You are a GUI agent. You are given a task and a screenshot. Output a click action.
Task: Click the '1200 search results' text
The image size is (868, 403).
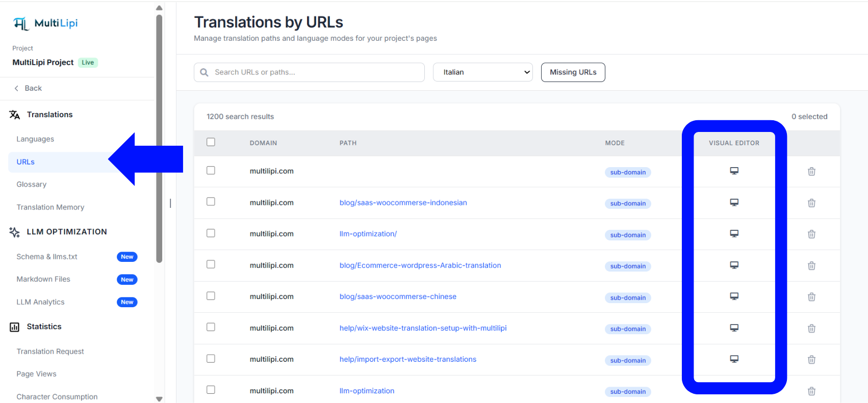click(x=240, y=117)
